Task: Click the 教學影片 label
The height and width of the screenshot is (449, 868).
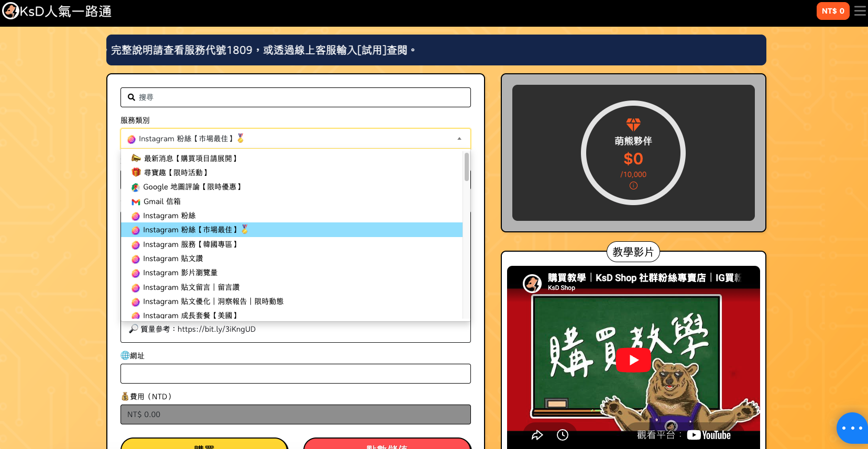Action: pos(633,252)
